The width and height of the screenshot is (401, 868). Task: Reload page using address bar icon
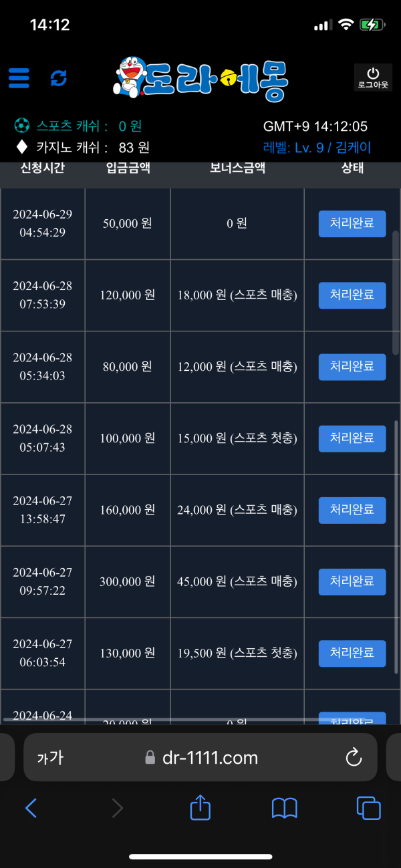[x=353, y=757]
